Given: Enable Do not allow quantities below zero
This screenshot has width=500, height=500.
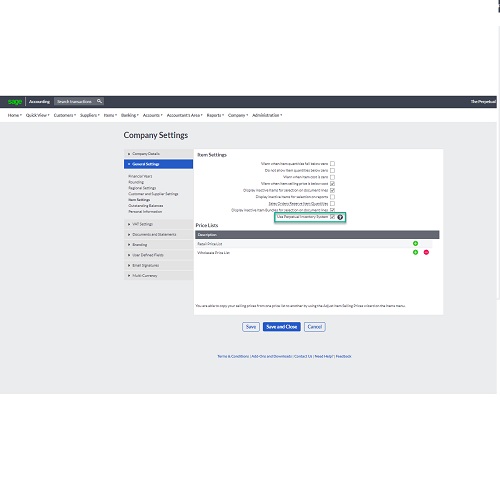Looking at the screenshot, I should (332, 170).
